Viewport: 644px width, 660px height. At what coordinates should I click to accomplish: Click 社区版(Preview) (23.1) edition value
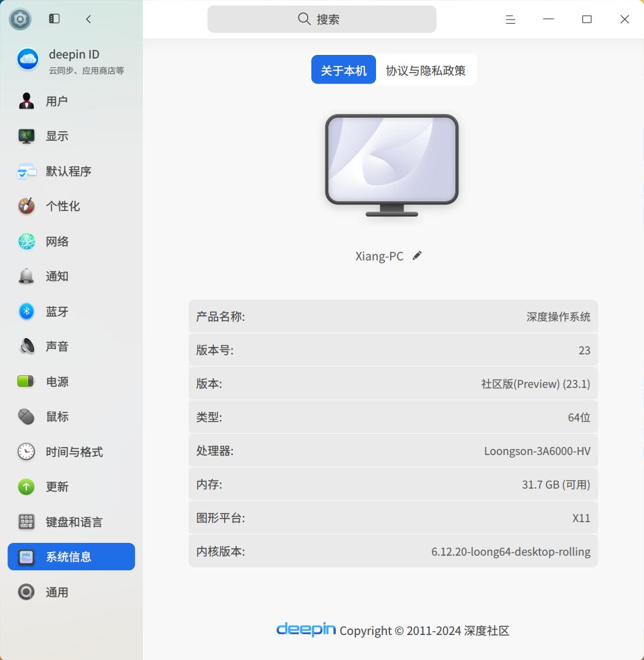tap(535, 384)
